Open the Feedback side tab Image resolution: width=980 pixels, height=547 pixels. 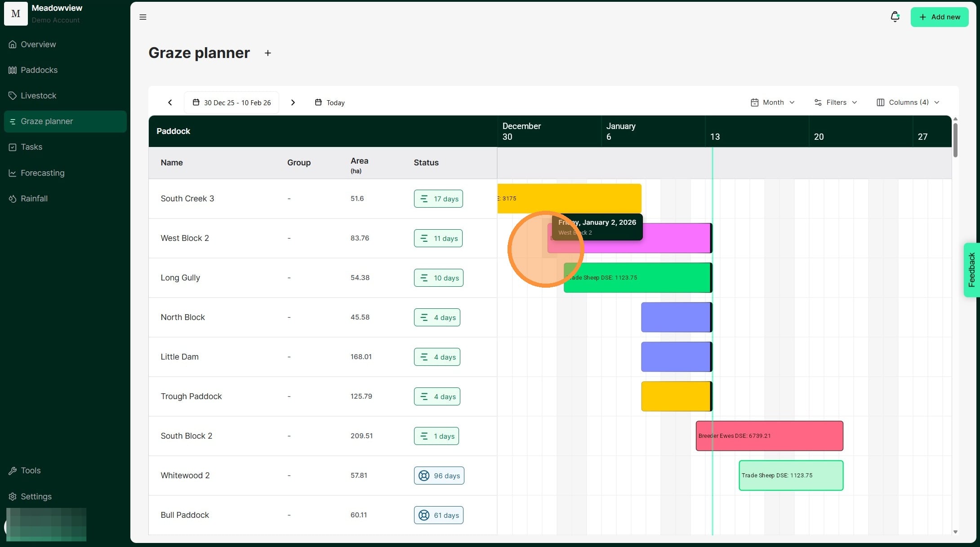[x=971, y=270]
